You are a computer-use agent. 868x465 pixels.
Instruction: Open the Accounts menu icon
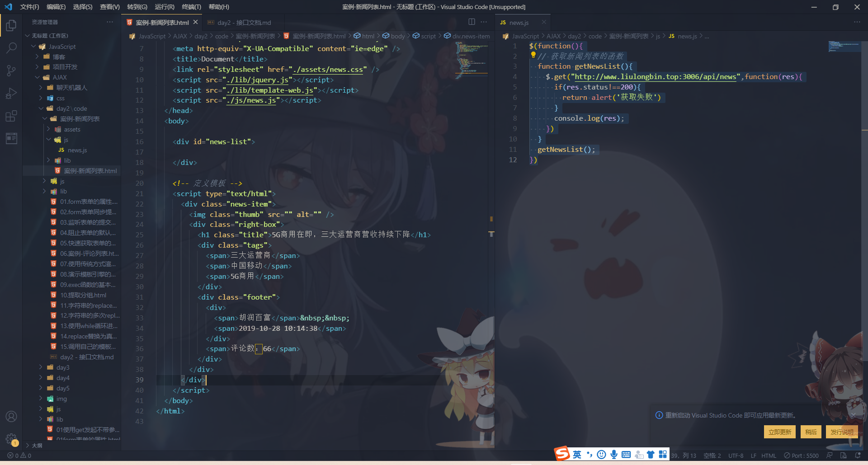(11, 416)
